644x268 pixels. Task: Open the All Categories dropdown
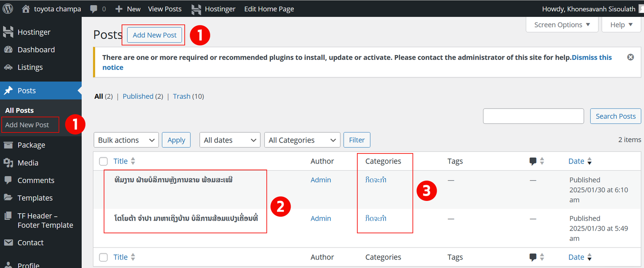pos(302,140)
